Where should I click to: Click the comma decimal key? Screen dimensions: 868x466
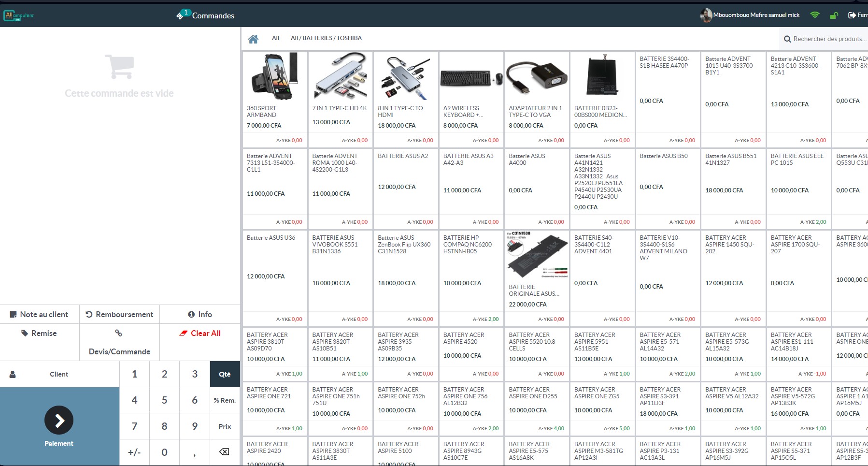195,452
